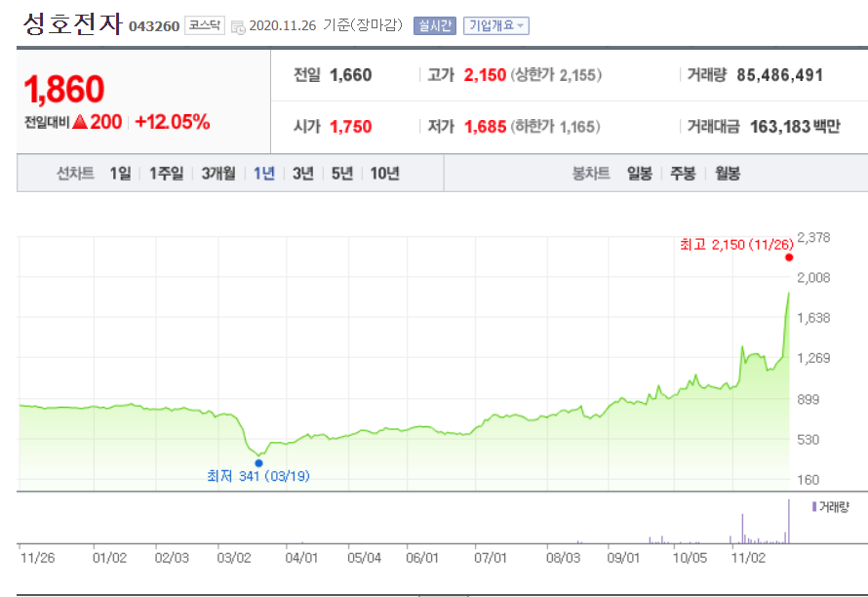Screen dimensions: 868x597
Task: Click the 거래대금 value 163,183 백만
Action: [795, 127]
